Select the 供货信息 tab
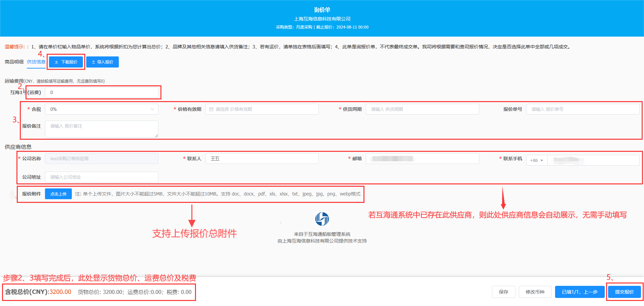The width and height of the screenshot is (644, 306). pyautogui.click(x=36, y=62)
